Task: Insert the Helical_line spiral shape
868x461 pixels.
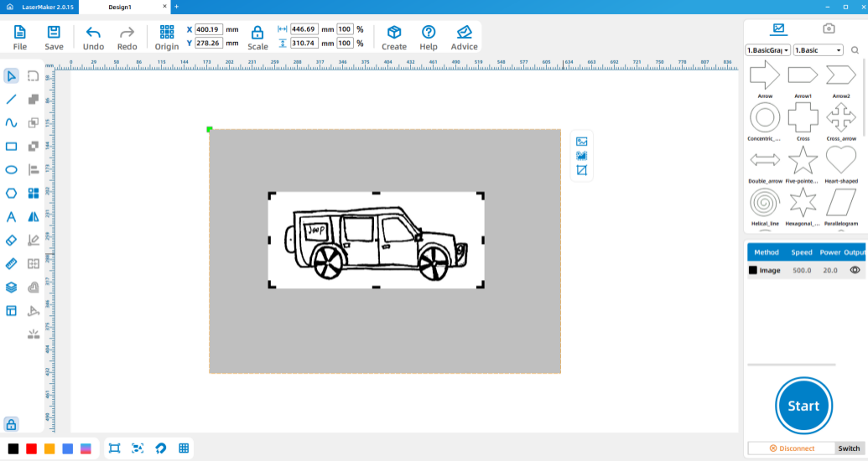Action: [x=765, y=207]
